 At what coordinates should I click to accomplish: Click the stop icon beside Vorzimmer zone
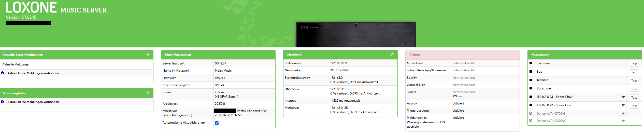point(531,88)
